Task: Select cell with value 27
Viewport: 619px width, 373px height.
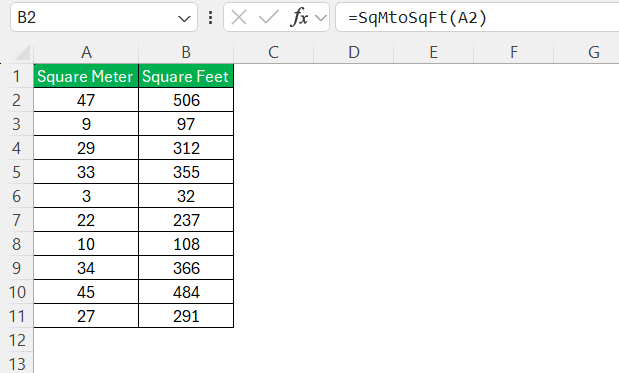Action: coord(86,316)
